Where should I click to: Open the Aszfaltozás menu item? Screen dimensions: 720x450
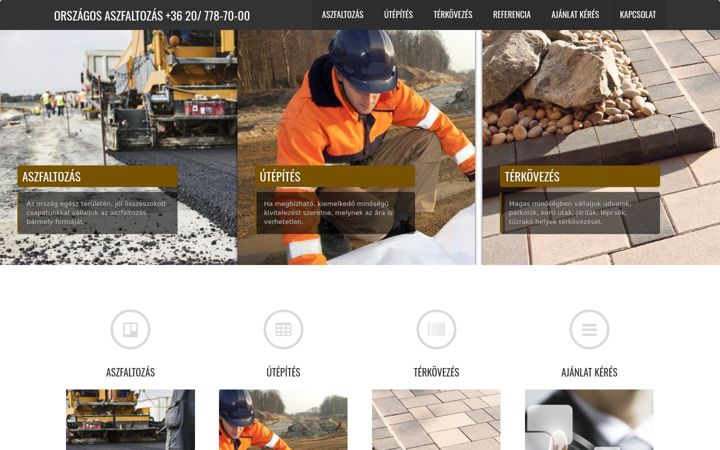pyautogui.click(x=343, y=15)
